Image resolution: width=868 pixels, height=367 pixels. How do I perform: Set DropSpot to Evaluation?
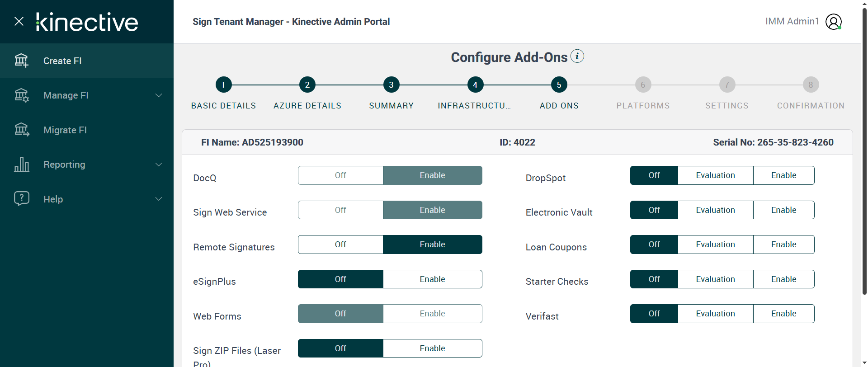click(715, 175)
